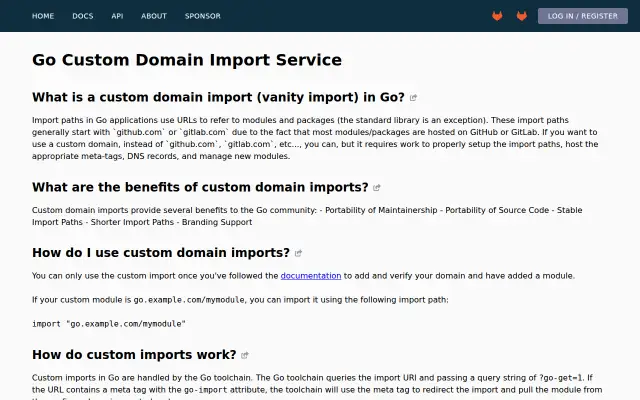This screenshot has width=640, height=400.
Task: Click the text "Branding Support"
Action: pos(217,222)
